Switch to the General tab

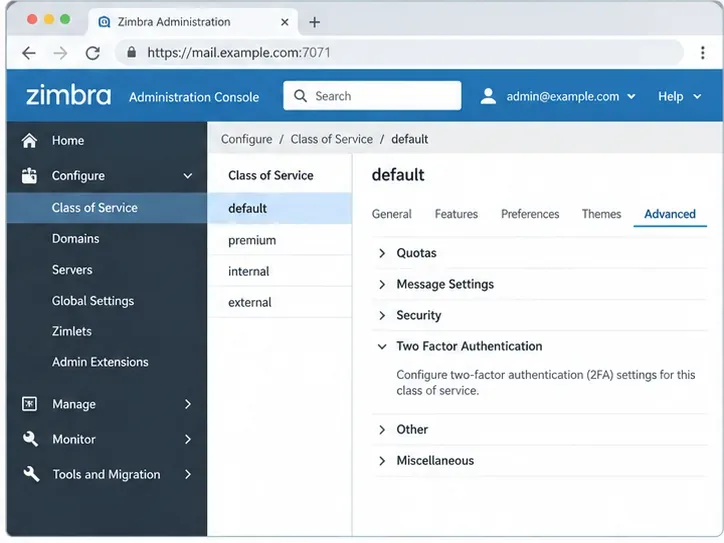coord(392,214)
